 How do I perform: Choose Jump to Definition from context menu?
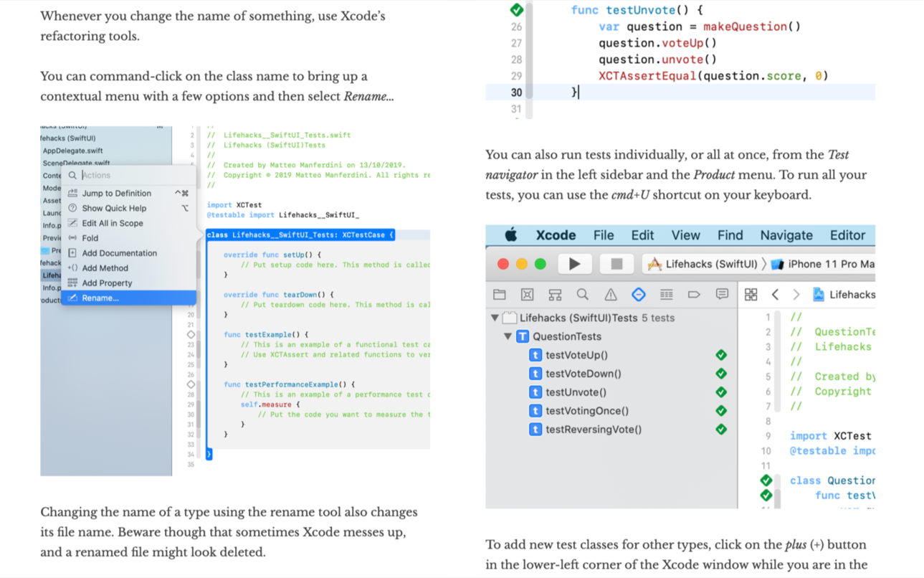(x=129, y=193)
